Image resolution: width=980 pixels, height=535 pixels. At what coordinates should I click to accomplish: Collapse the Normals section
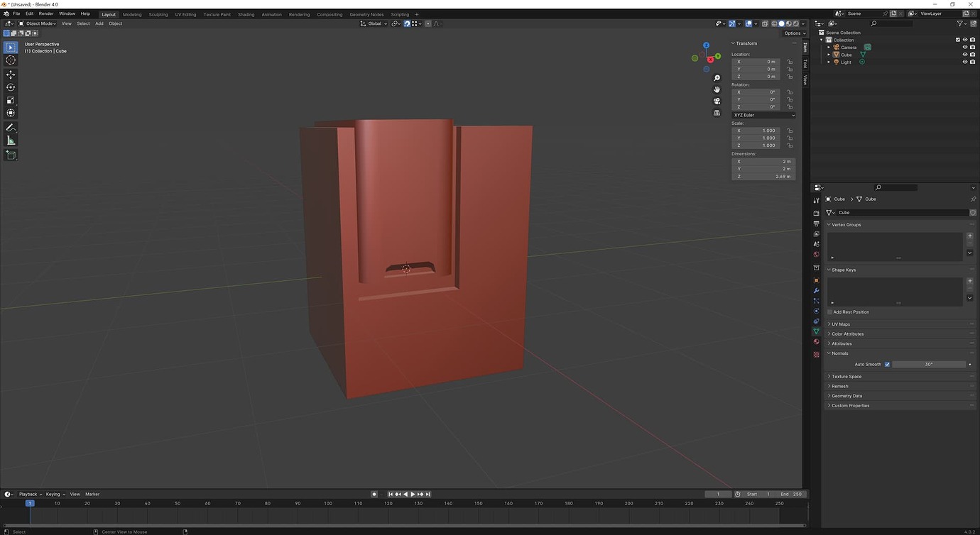(x=840, y=353)
